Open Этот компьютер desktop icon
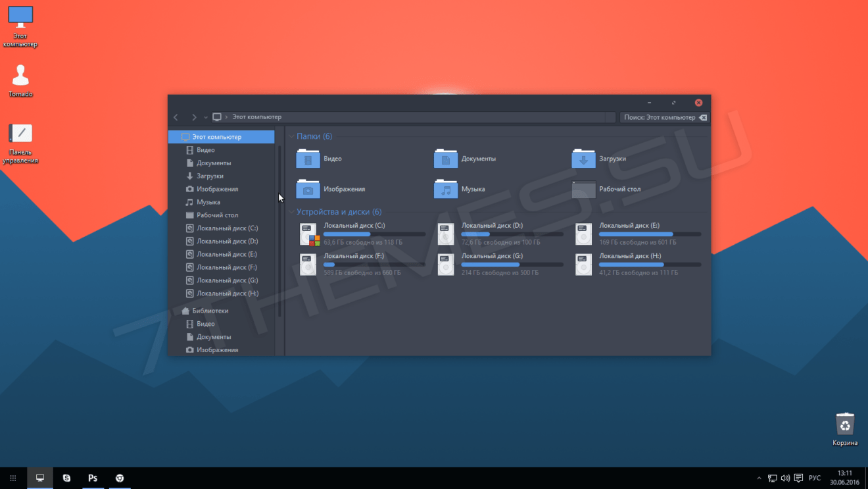The width and height of the screenshot is (868, 489). pyautogui.click(x=20, y=16)
